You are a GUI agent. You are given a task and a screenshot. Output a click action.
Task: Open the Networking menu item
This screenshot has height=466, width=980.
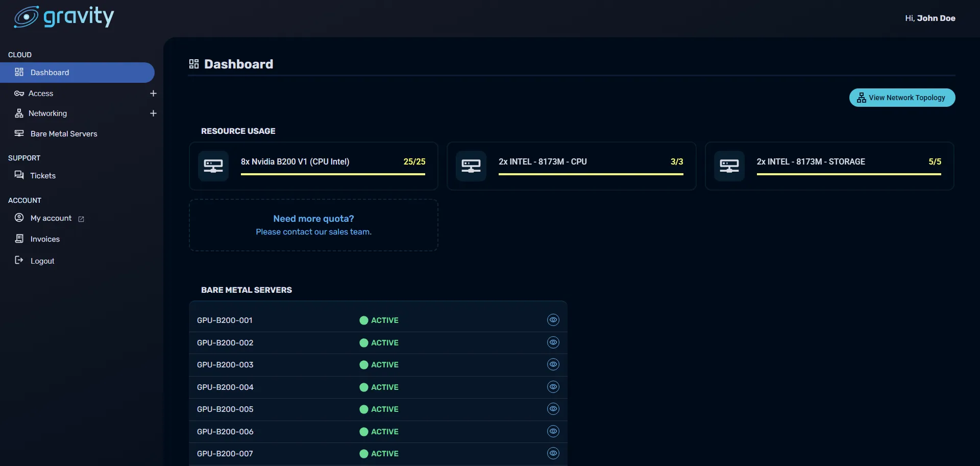(47, 113)
